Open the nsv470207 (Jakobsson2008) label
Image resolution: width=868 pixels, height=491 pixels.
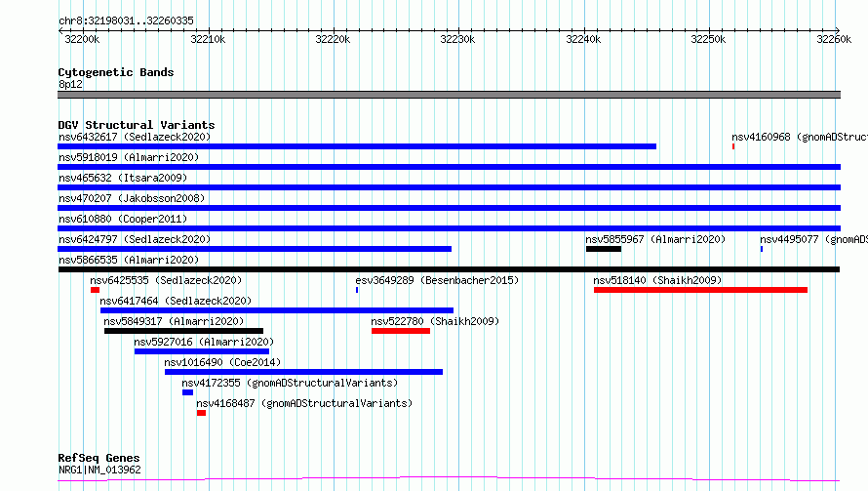point(132,198)
